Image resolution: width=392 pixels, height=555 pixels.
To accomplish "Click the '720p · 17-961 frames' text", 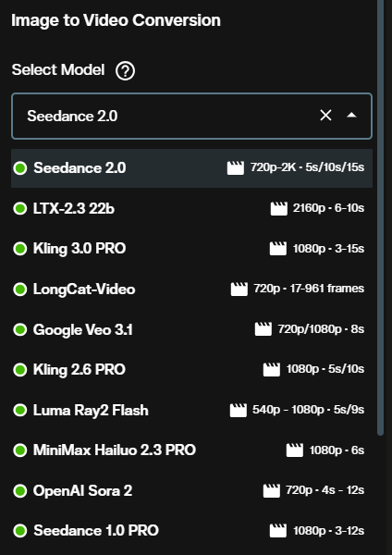I will pos(309,289).
